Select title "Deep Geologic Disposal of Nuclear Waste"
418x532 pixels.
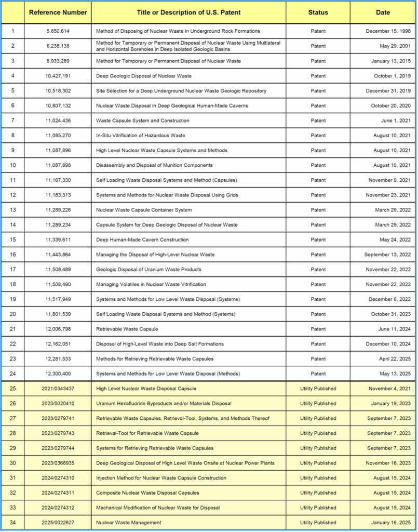click(x=144, y=76)
